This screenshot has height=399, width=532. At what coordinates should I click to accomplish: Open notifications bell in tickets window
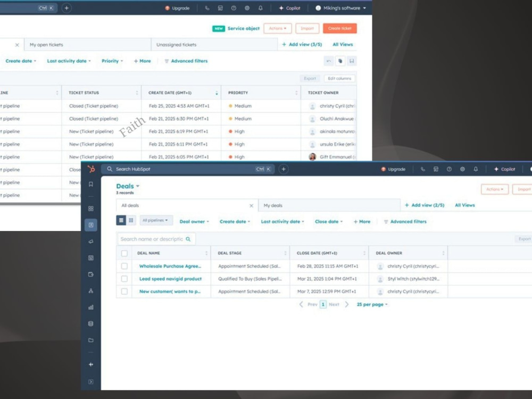tap(261, 8)
